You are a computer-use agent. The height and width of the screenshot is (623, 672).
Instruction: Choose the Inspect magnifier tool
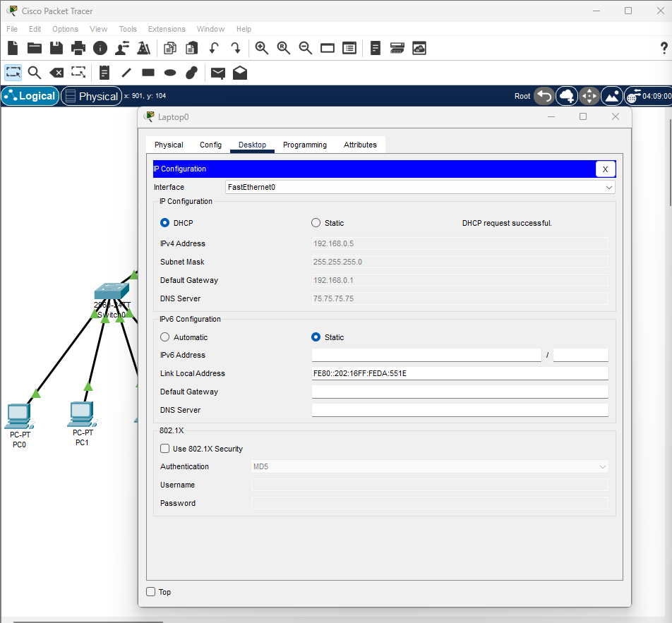click(x=35, y=73)
